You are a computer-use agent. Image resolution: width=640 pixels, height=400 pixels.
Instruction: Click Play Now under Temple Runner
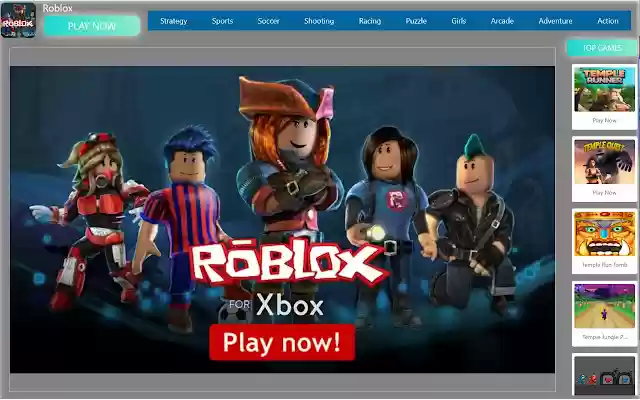pyautogui.click(x=604, y=120)
